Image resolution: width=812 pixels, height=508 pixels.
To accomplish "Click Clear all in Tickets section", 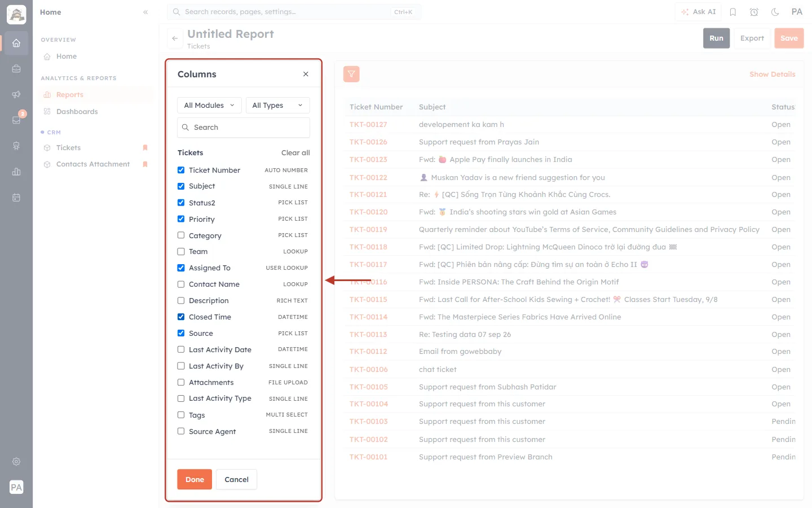I will point(295,153).
